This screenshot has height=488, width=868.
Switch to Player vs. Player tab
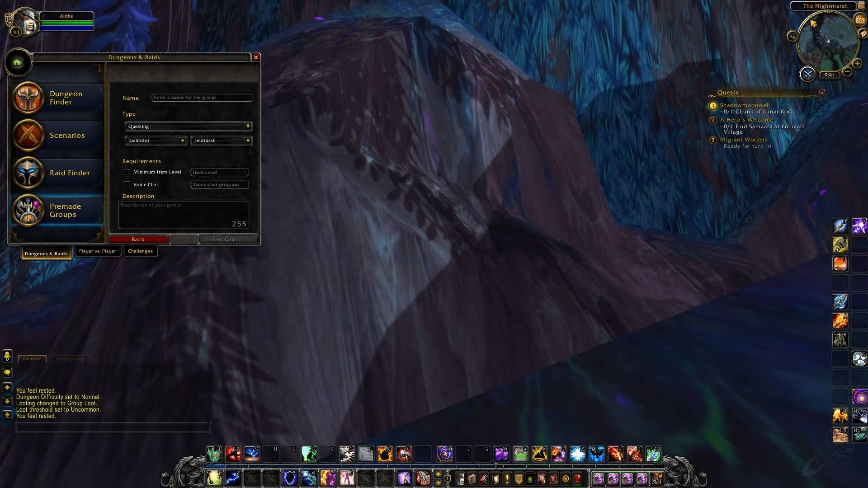click(97, 251)
